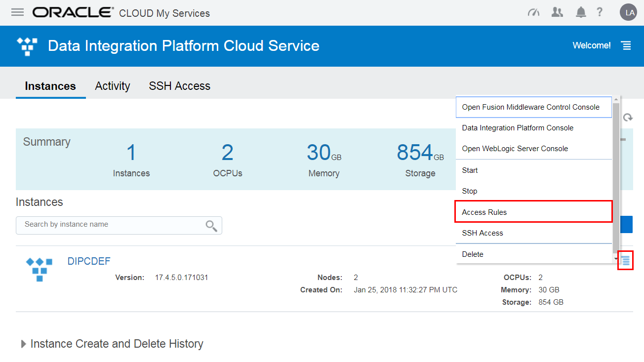Click the performance gauge icon in top bar
This screenshot has width=644, height=362.
coord(533,12)
